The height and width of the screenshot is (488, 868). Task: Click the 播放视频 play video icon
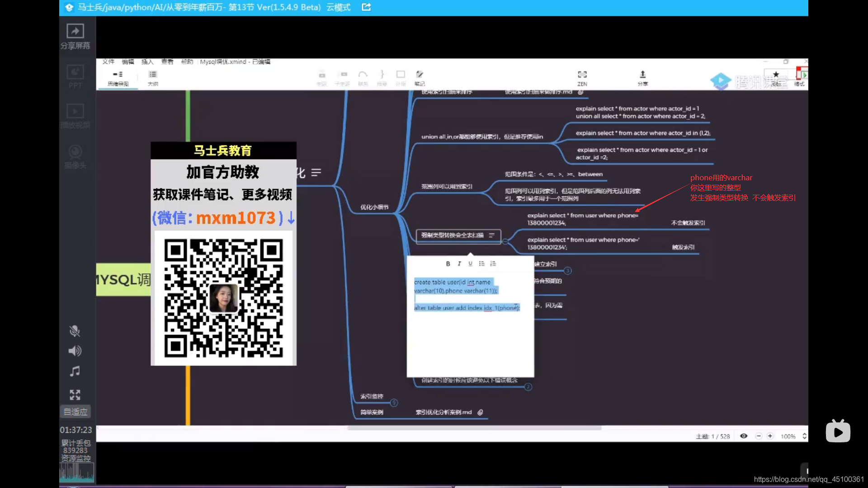(75, 111)
